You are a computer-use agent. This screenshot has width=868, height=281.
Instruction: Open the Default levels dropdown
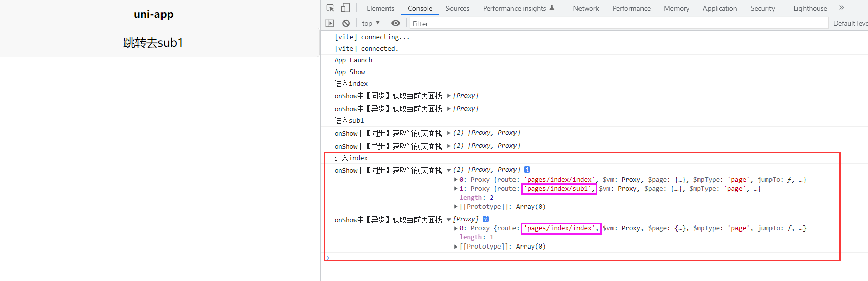[x=850, y=23]
